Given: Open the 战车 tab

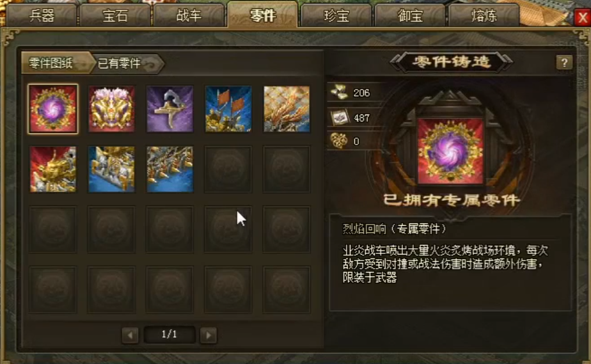Looking at the screenshot, I should pyautogui.click(x=189, y=15).
